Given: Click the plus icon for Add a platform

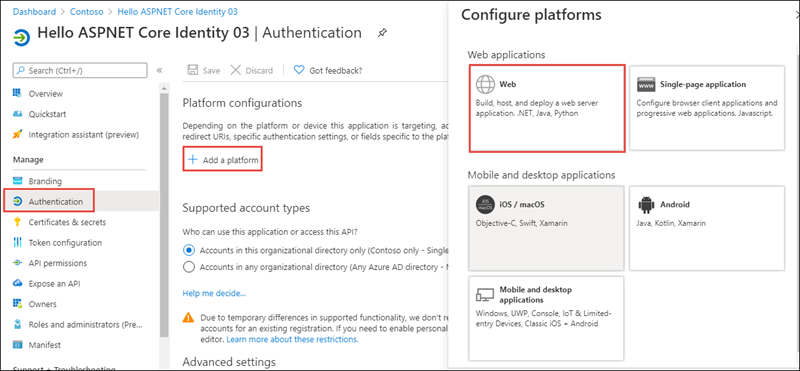Looking at the screenshot, I should tap(192, 160).
